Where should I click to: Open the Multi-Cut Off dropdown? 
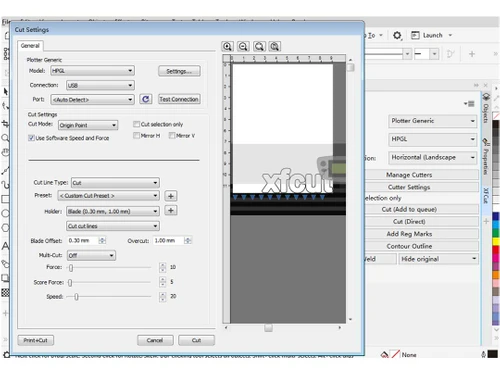point(91,256)
